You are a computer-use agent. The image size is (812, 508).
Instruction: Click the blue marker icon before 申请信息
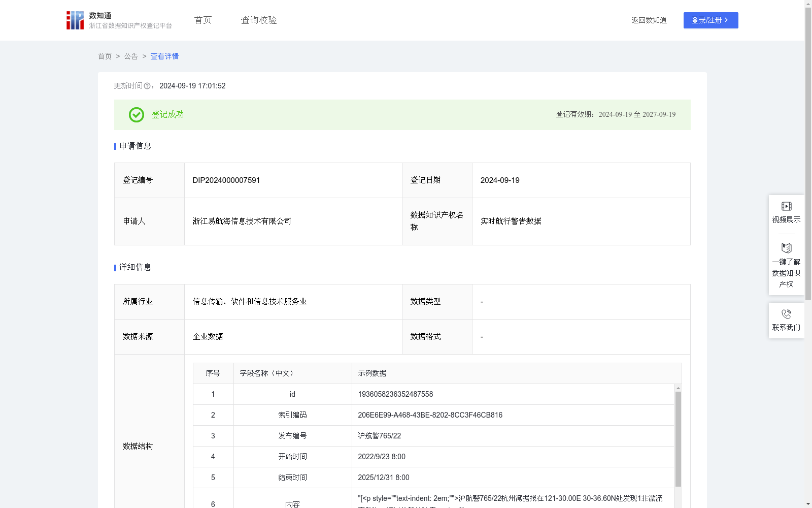coord(115,146)
